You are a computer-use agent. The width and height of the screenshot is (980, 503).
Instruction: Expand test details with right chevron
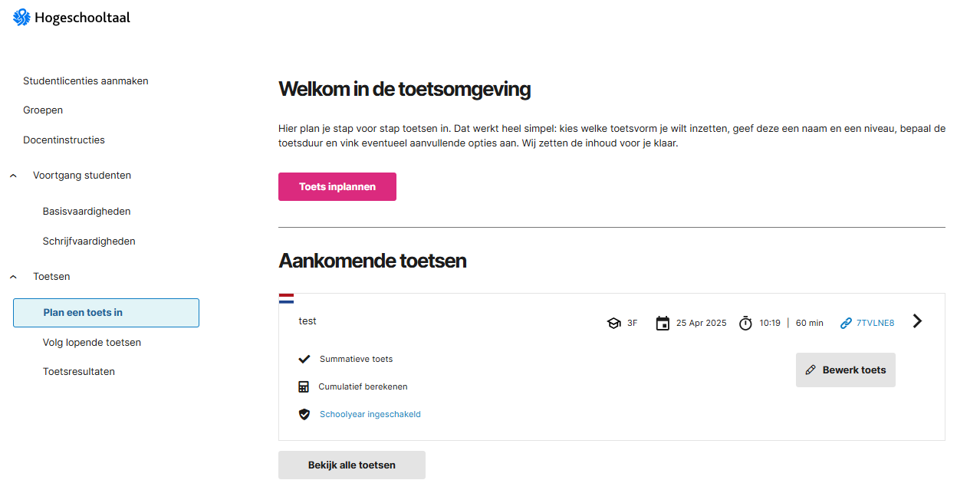[917, 321]
